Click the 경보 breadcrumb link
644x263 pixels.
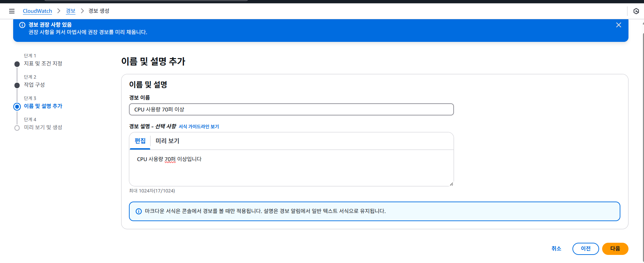(x=71, y=11)
